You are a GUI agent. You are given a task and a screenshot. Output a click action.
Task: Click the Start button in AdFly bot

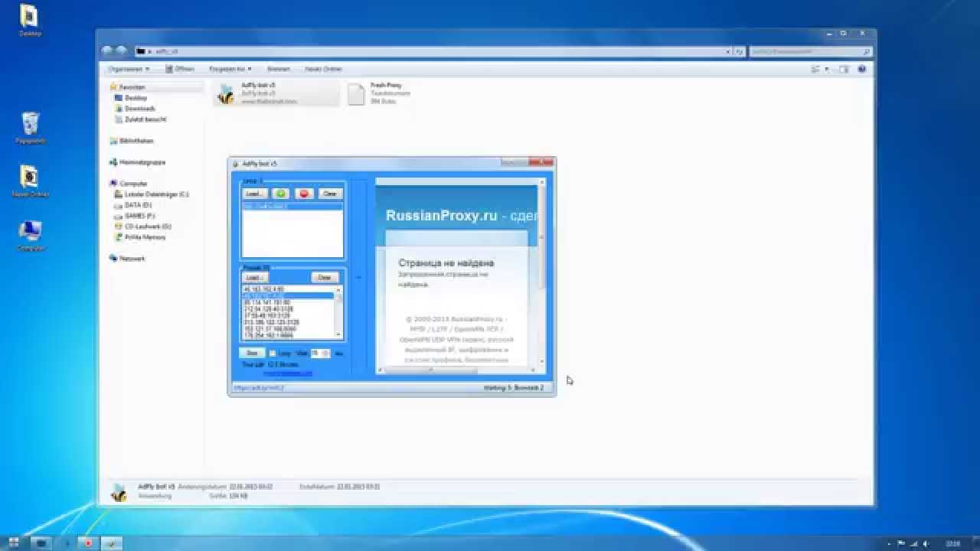point(252,353)
